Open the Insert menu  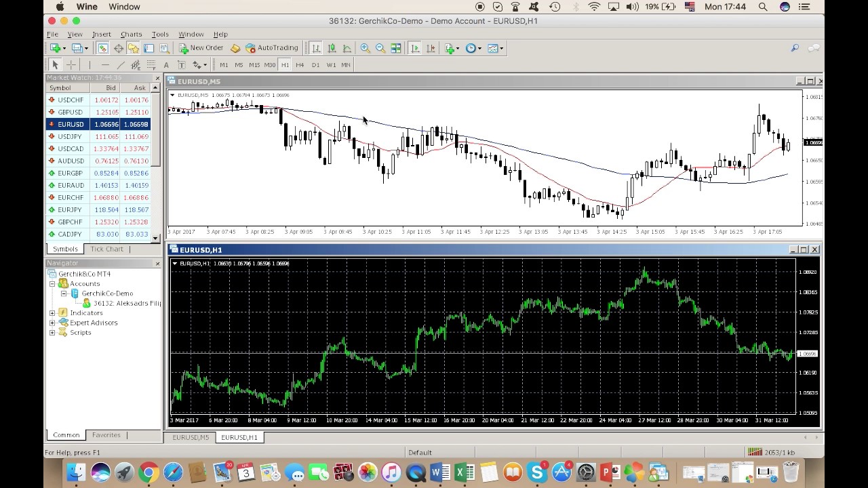[101, 34]
